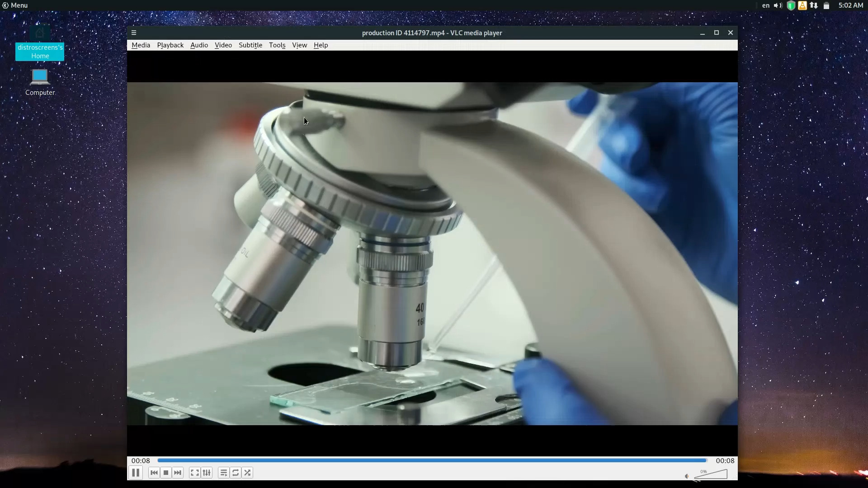The width and height of the screenshot is (868, 488).
Task: Skip to previous media track
Action: [154, 473]
